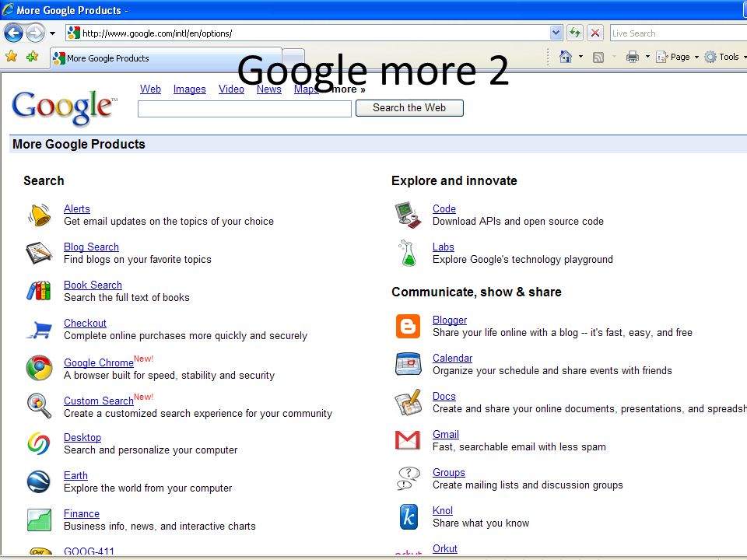Image resolution: width=747 pixels, height=560 pixels.
Task: Open the Images search link
Action: 190,89
